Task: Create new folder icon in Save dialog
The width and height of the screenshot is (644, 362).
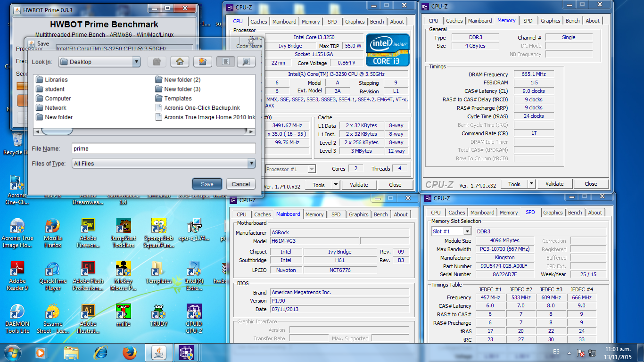Action: coord(203,62)
